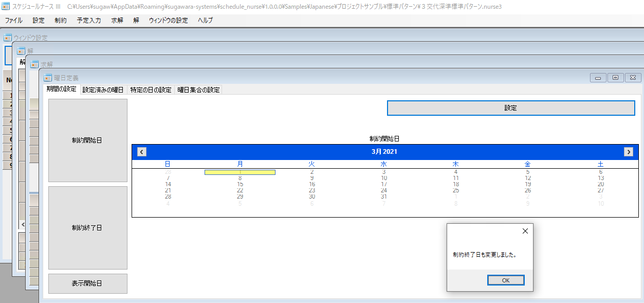Click the left scroll arrow in 解 window
The height and width of the screenshot is (303, 644).
tap(23, 225)
